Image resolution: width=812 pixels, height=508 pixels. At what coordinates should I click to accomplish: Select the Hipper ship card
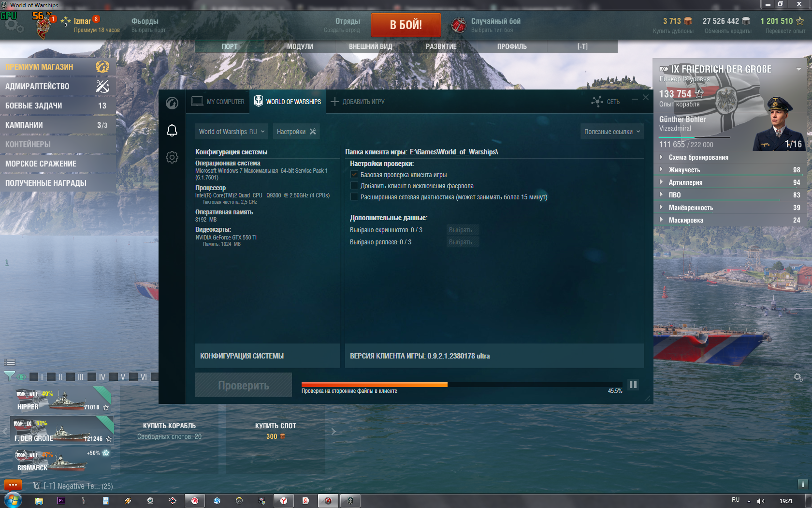coord(61,399)
